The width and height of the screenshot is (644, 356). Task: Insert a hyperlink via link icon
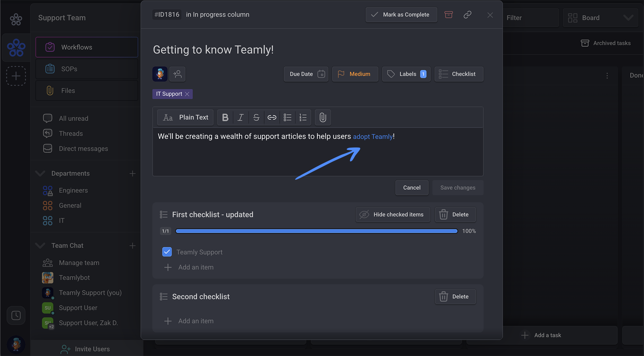(272, 118)
